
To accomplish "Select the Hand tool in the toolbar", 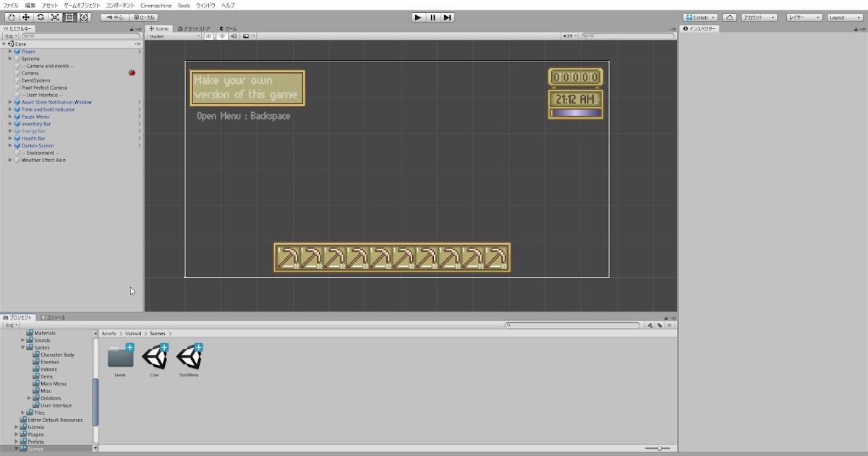I will coord(12,17).
